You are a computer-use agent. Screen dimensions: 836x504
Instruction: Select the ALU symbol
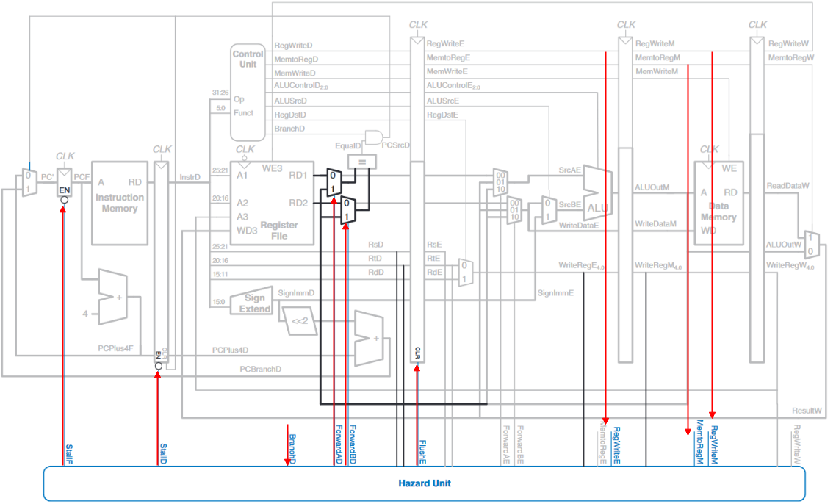click(x=597, y=192)
